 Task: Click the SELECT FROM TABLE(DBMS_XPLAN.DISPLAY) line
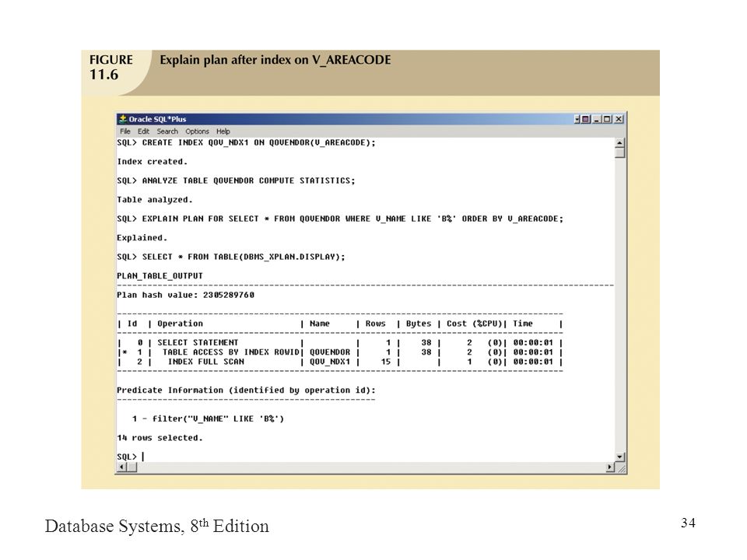[231, 257]
